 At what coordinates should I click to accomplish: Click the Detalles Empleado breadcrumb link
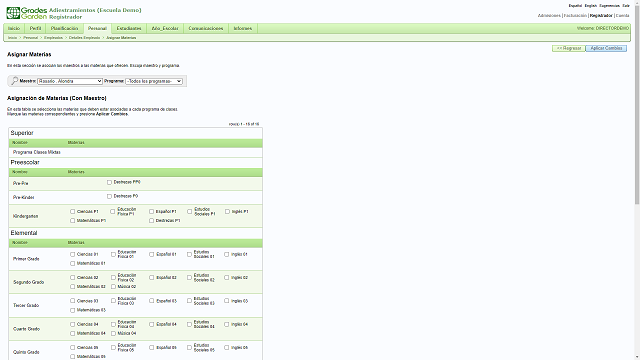pos(84,38)
